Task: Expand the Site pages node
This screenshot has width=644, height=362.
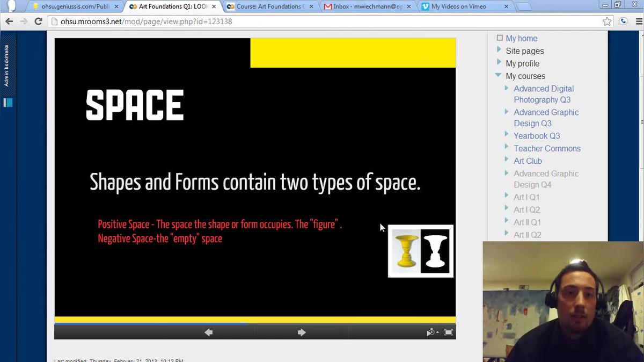Action: point(499,50)
